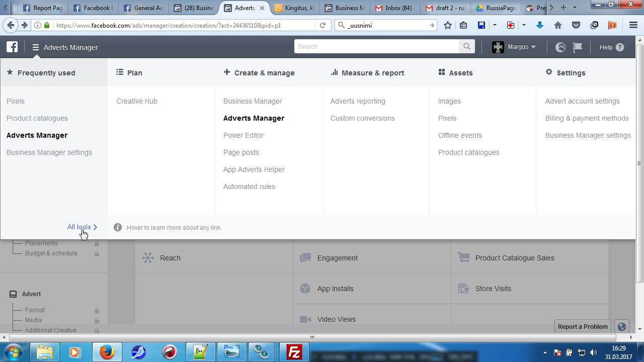This screenshot has width=644, height=362.
Task: Click the Help question mark icon
Action: (x=620, y=47)
